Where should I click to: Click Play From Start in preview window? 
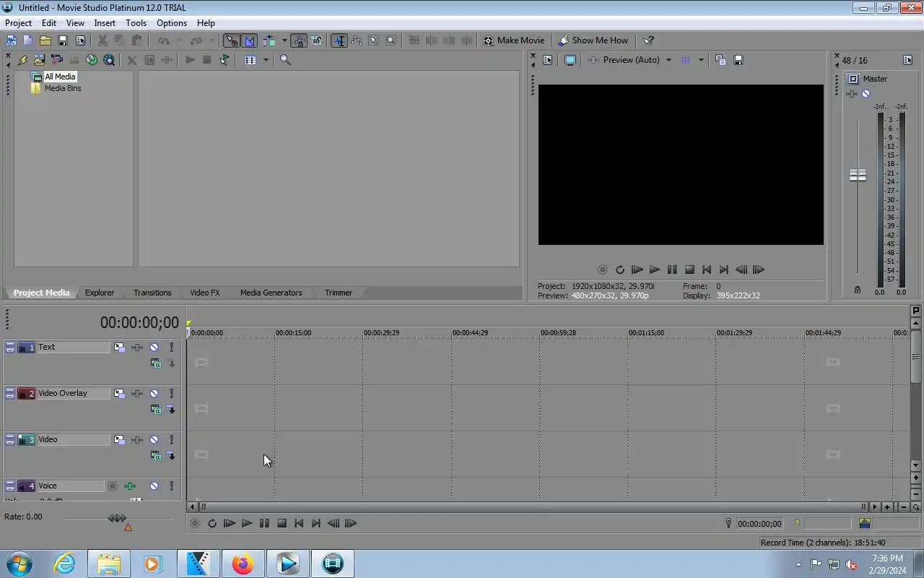[637, 269]
